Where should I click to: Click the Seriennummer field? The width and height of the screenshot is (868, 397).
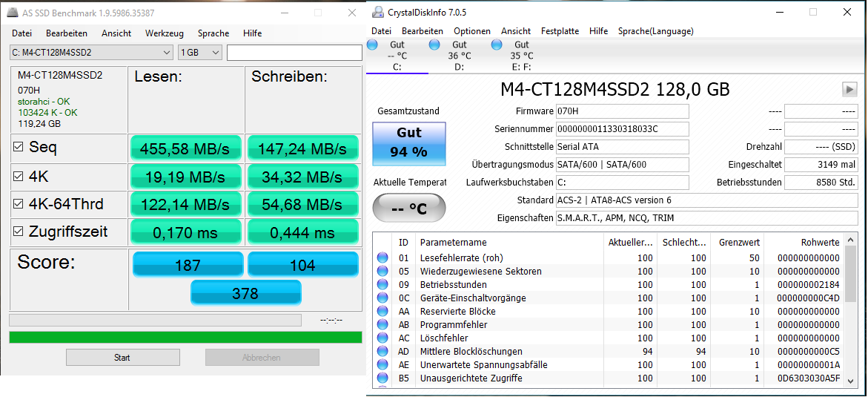coord(622,129)
